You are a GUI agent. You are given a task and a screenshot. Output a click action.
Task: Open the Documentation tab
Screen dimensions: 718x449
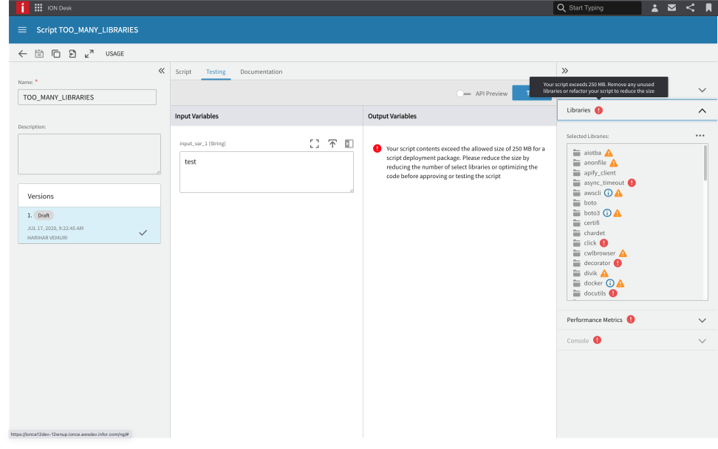point(261,72)
